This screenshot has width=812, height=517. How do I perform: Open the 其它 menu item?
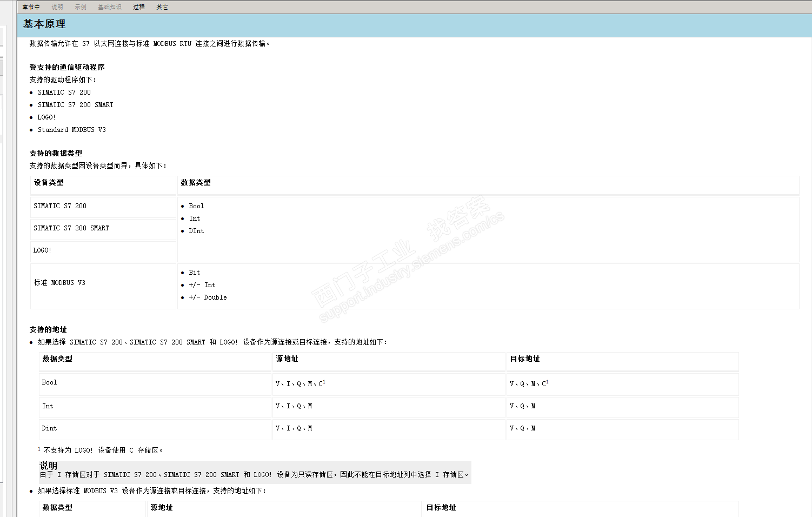pos(162,7)
